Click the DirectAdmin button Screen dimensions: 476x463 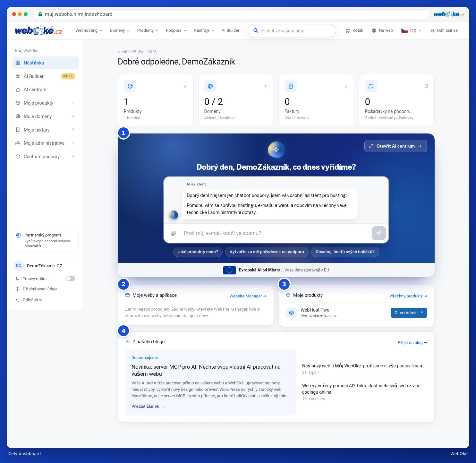pos(409,313)
